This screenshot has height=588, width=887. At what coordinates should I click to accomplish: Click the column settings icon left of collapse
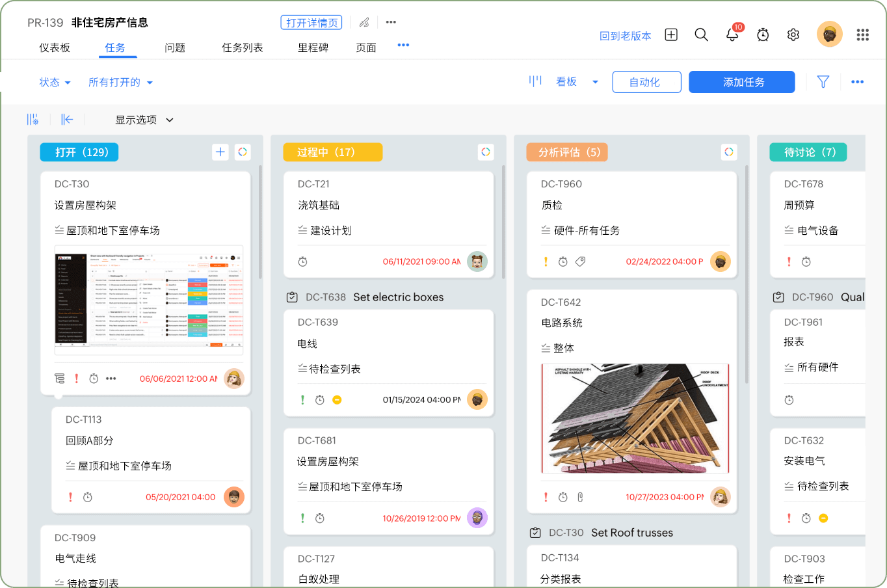[33, 119]
